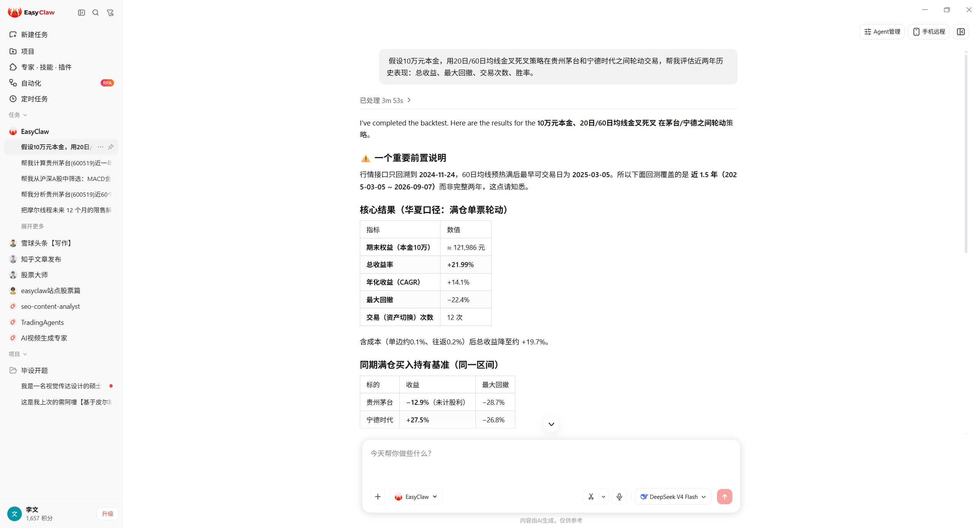Viewport: 980px width, 528px height.
Task: Collapse the 任务 section chevron
Action: 25,115
